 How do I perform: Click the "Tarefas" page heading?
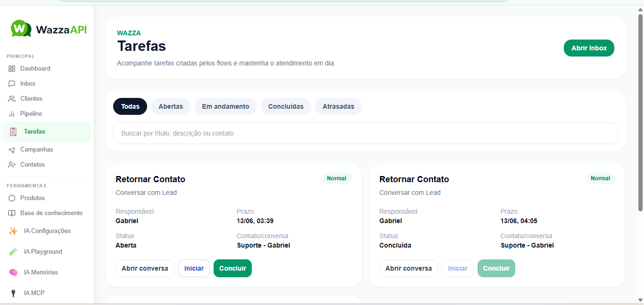141,46
